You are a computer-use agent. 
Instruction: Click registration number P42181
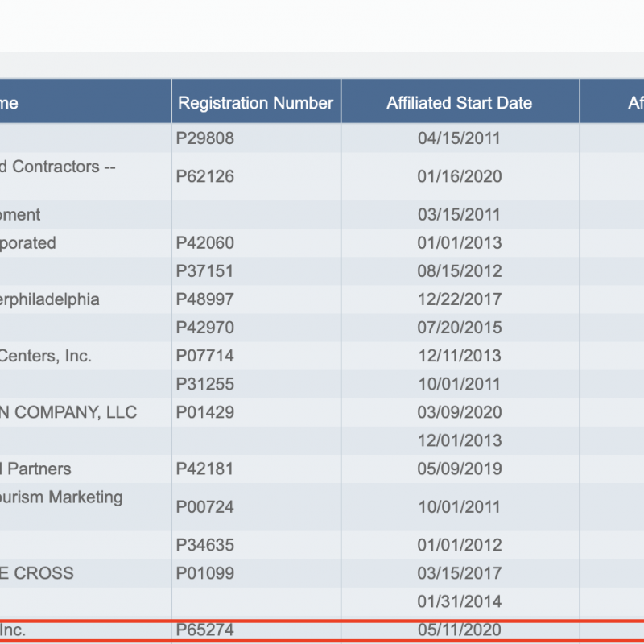click(205, 469)
